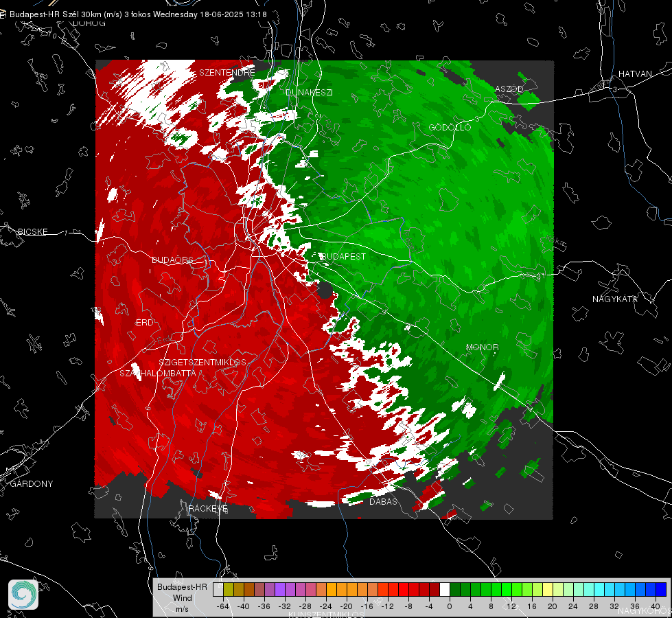Image resolution: width=672 pixels, height=618 pixels.
Task: Click the '-40' legend value
Action: tap(244, 606)
